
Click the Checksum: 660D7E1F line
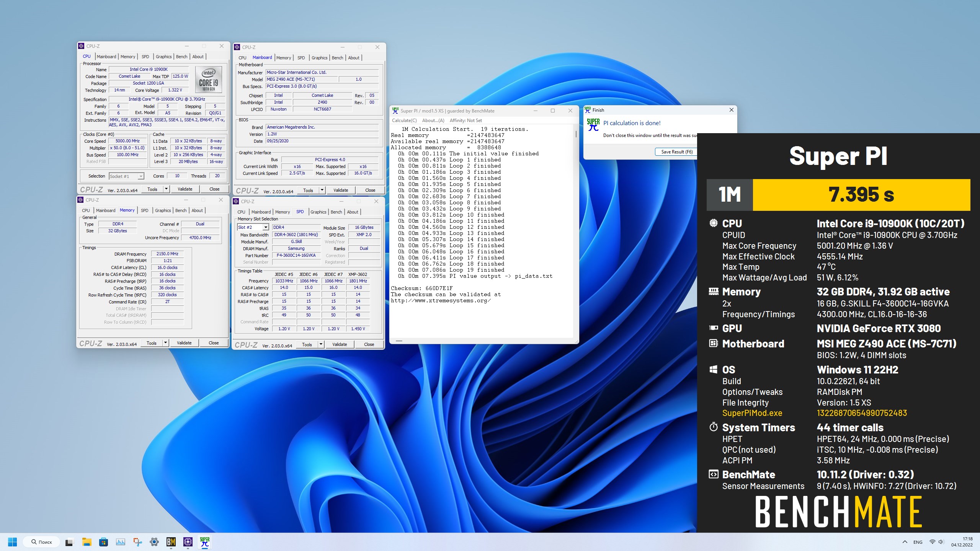[421, 289]
